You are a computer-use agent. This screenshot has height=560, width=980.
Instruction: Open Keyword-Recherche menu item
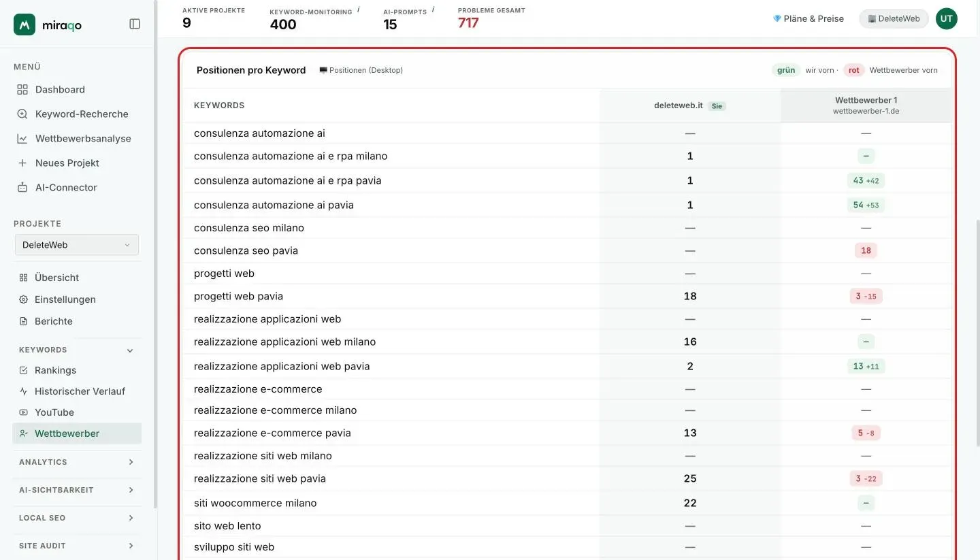point(82,114)
